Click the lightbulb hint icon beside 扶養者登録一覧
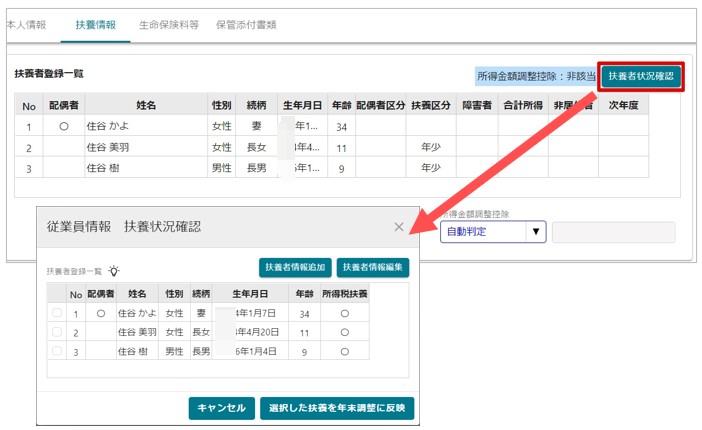 coord(114,271)
